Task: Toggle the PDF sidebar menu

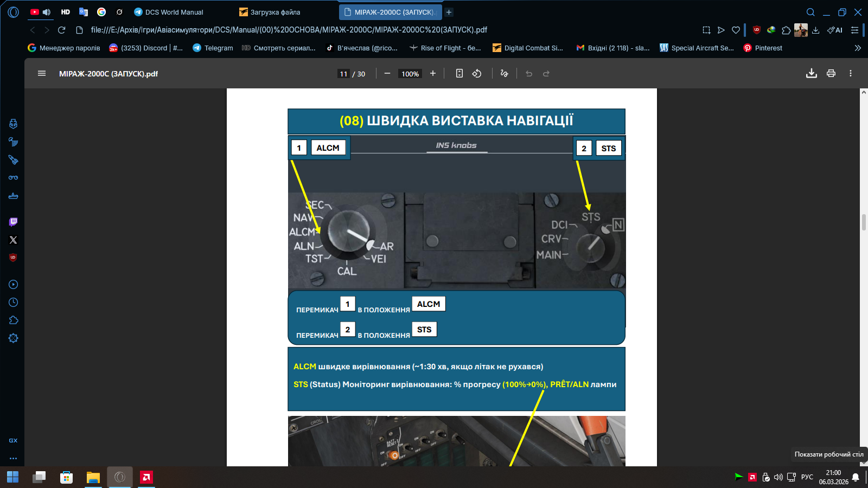Action: tap(42, 74)
